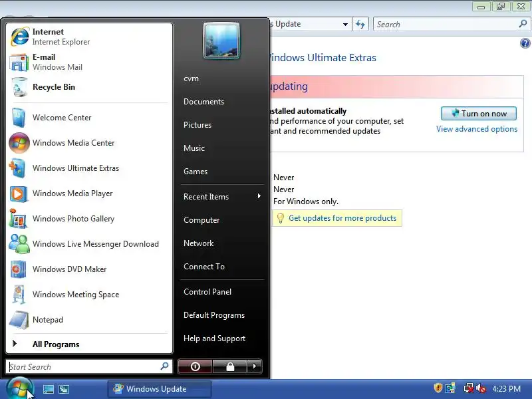The height and width of the screenshot is (399, 532).
Task: Launch the Windows DVD Maker icon
Action: coord(19,269)
